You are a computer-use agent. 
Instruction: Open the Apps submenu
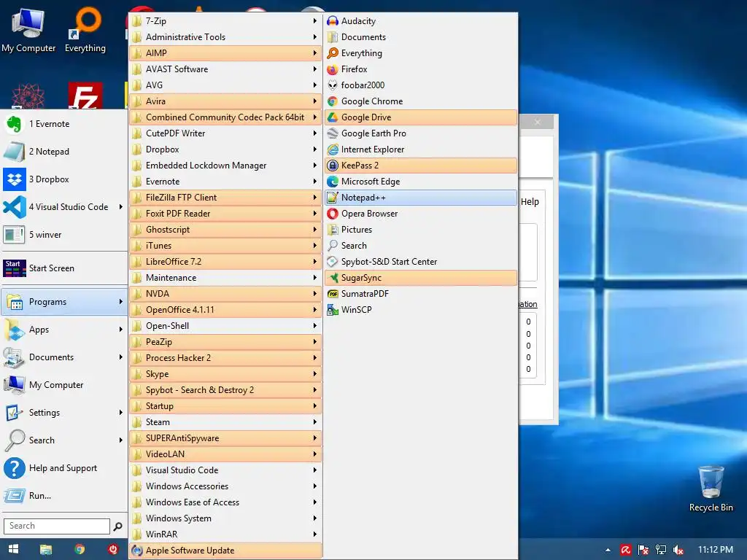pos(64,330)
